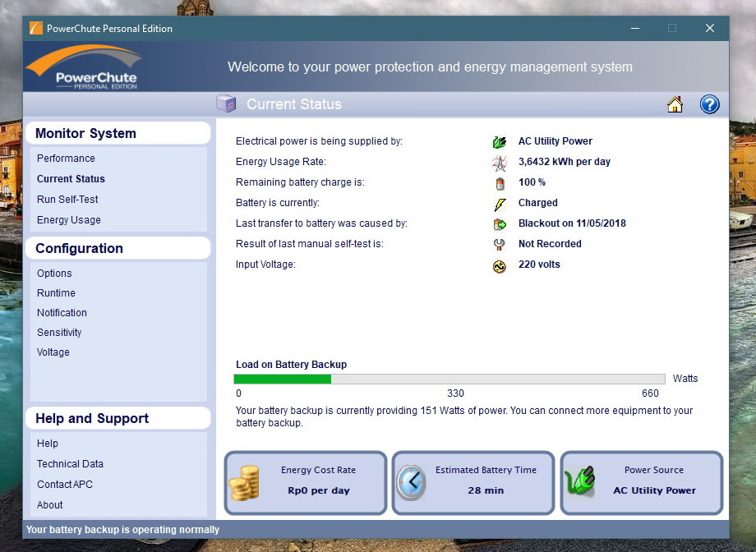This screenshot has width=756, height=552.
Task: Click the lightning bolt Charged icon
Action: point(500,204)
